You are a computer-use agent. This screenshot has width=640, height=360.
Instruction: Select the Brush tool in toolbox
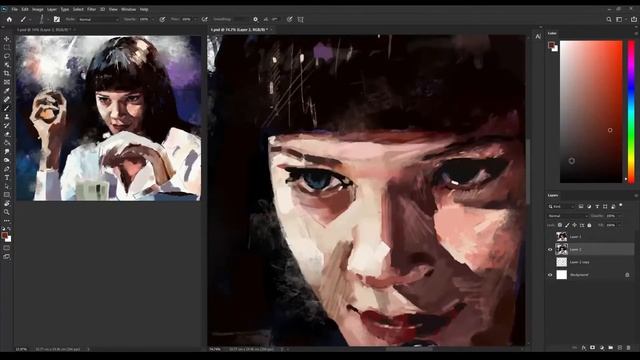7,108
